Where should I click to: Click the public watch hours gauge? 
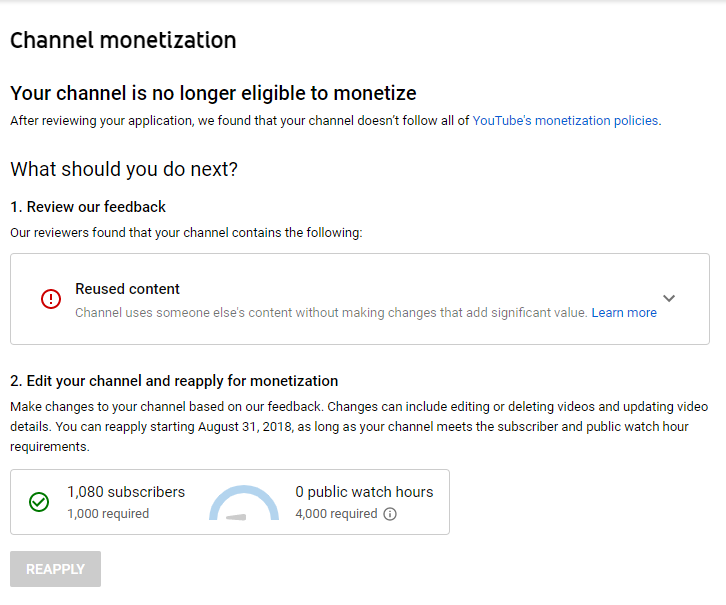tap(244, 503)
